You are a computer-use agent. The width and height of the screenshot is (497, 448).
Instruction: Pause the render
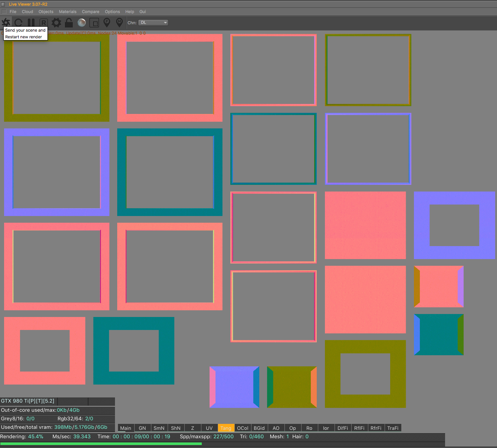(x=31, y=23)
